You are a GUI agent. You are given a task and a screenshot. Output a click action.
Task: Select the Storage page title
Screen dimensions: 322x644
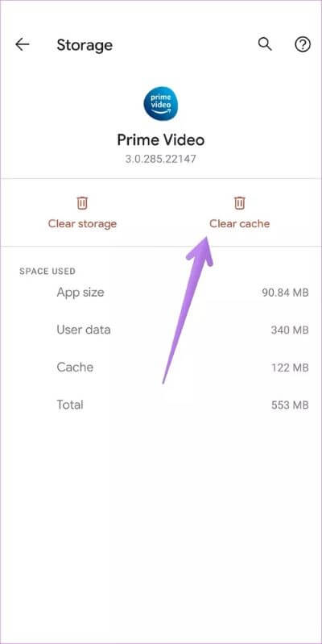click(85, 45)
